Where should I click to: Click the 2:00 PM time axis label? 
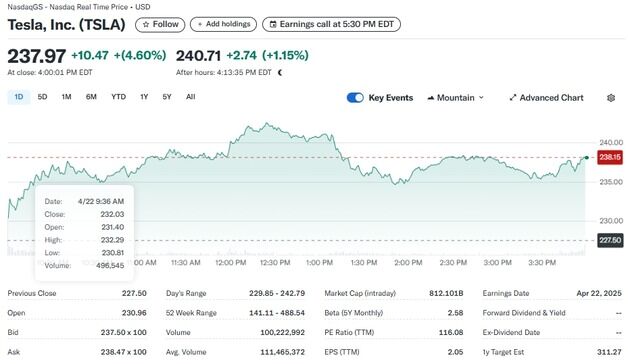pos(408,263)
